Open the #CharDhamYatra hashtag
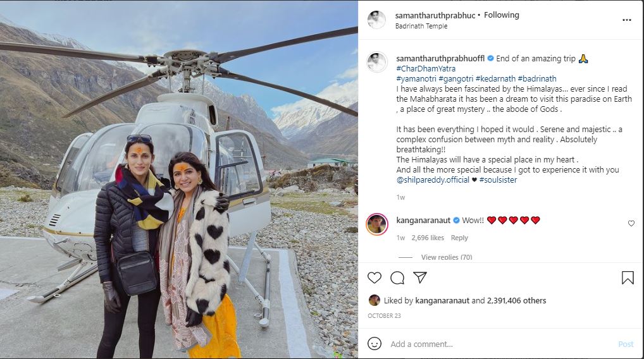Screen dimensions: 644x359 [426, 68]
